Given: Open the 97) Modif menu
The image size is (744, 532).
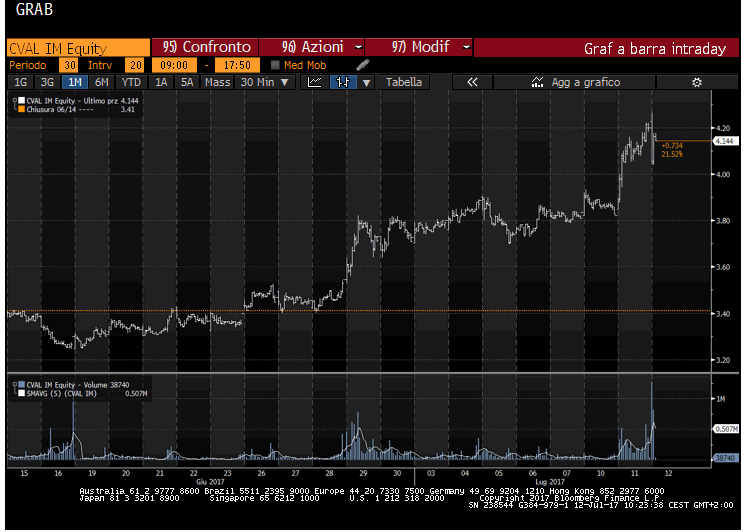Looking at the screenshot, I should tap(419, 47).
